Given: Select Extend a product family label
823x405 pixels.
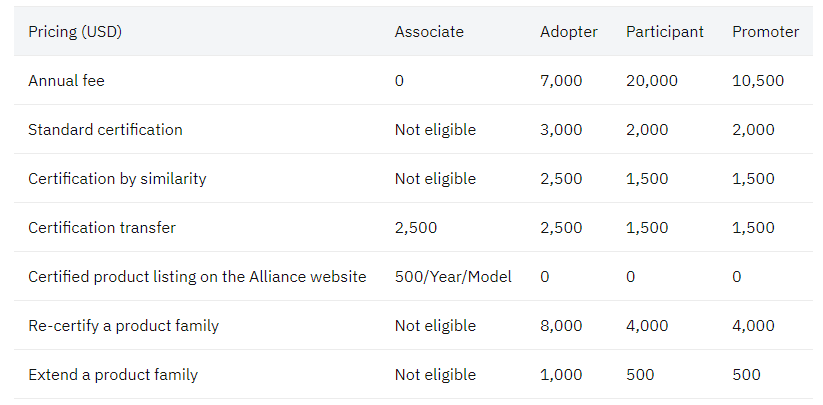Looking at the screenshot, I should click(x=113, y=375).
